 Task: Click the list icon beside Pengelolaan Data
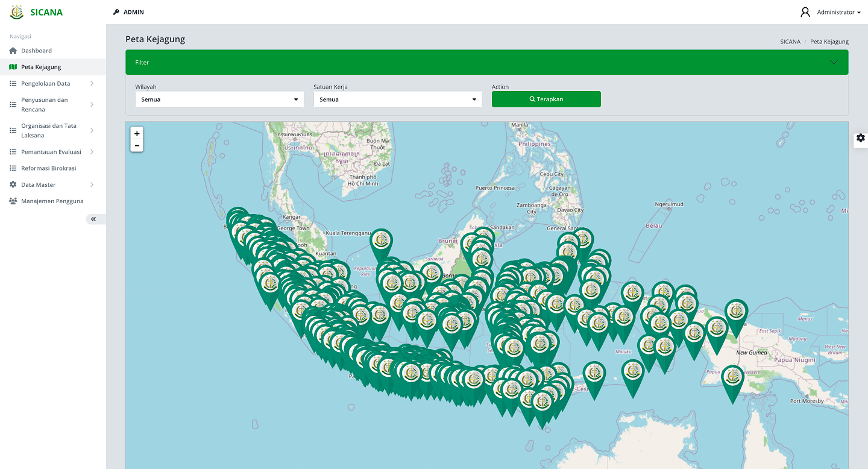[13, 83]
